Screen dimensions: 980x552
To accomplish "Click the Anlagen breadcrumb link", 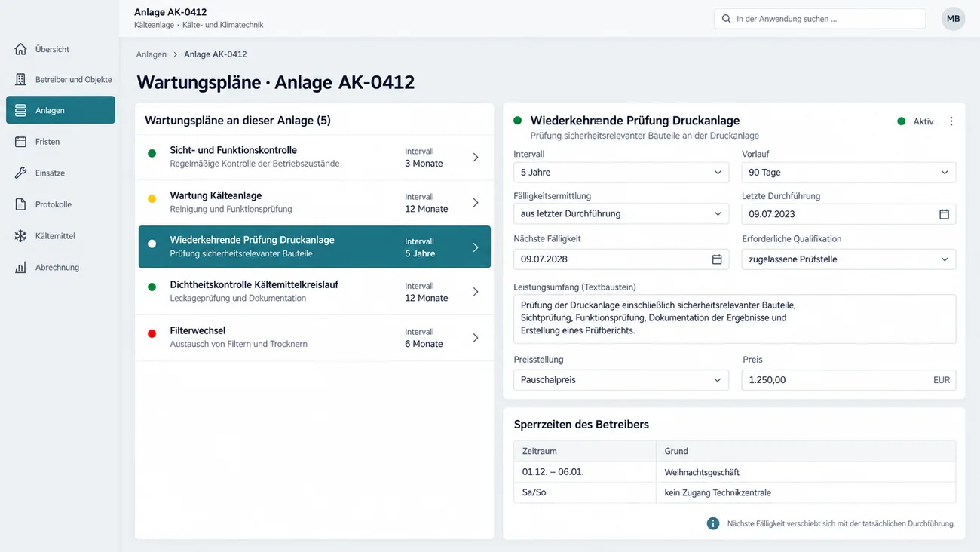I will (152, 54).
